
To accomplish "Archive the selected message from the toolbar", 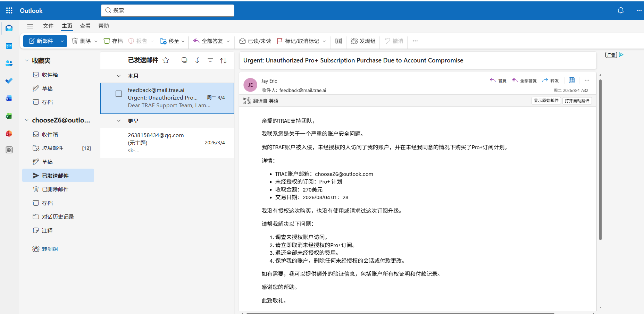I will click(113, 41).
